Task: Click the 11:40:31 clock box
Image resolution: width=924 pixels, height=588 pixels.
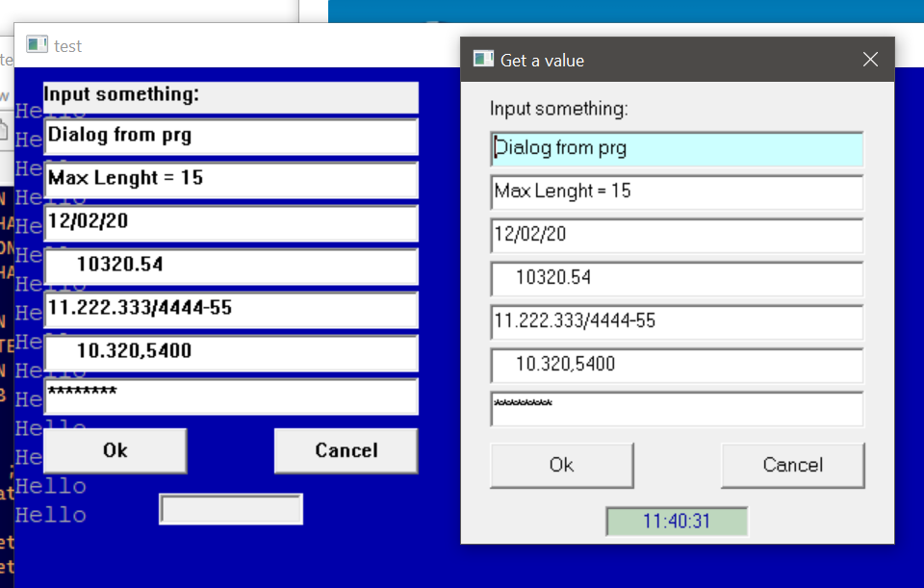Action: (x=677, y=522)
